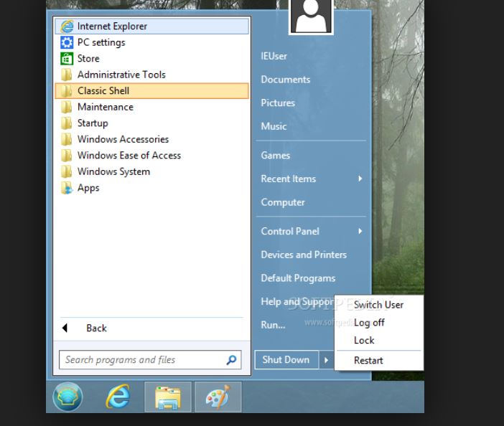Click the user account picture

(311, 16)
